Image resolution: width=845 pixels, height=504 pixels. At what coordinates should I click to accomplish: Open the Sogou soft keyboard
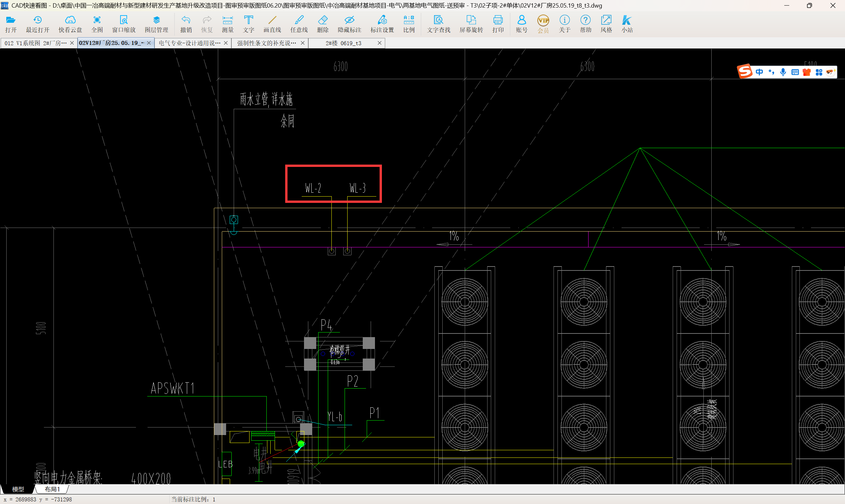pyautogui.click(x=795, y=72)
